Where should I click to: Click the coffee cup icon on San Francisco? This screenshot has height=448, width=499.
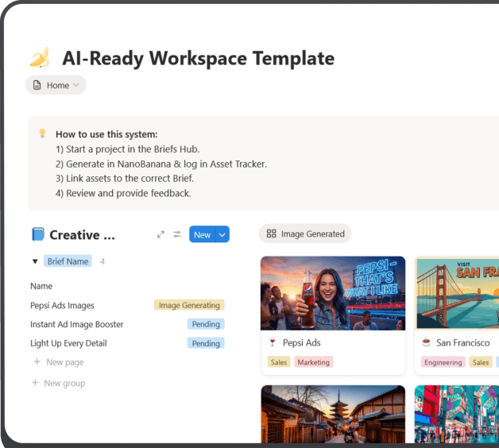pyautogui.click(x=426, y=342)
